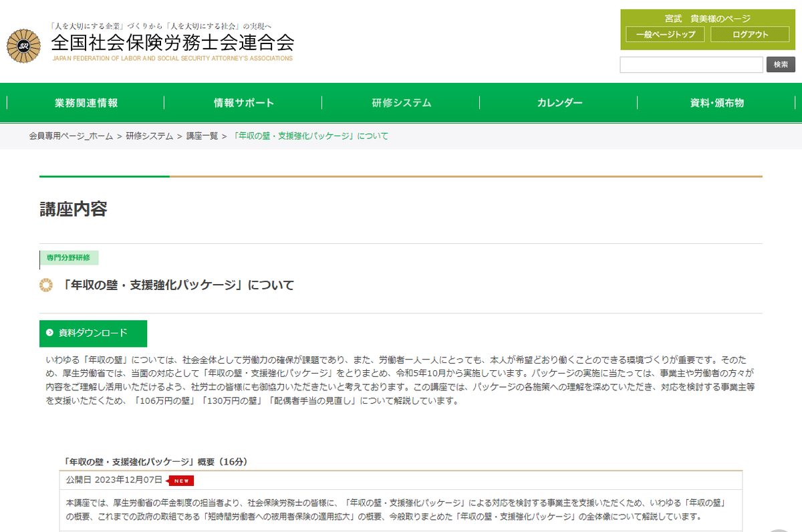The height and width of the screenshot is (532, 802).
Task: Click the 専門分野研修 category tag
Action: pos(69,258)
